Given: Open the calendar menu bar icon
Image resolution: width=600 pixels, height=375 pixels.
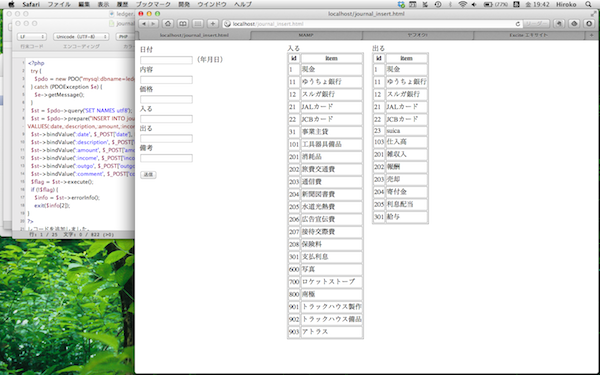Looking at the screenshot, I should (x=413, y=5).
